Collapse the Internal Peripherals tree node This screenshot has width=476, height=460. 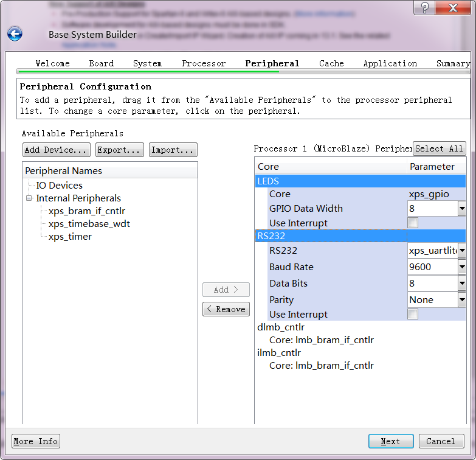click(29, 198)
